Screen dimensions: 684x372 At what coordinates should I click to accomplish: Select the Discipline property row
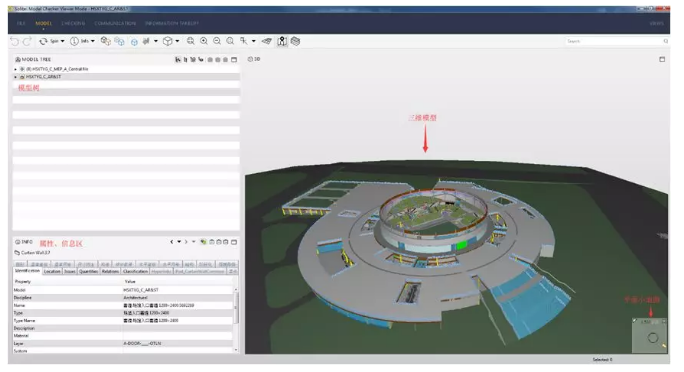point(123,297)
